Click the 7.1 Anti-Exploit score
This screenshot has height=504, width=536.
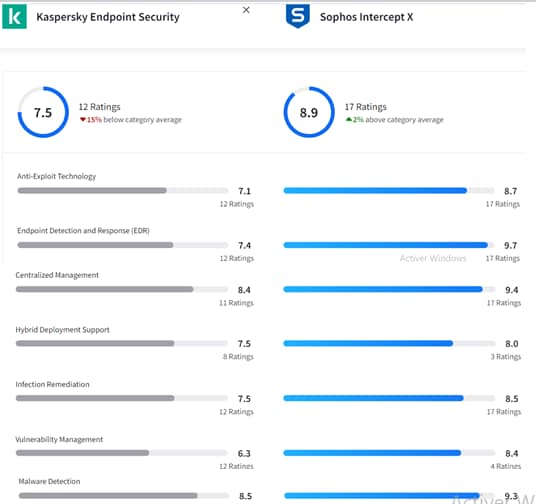point(244,191)
